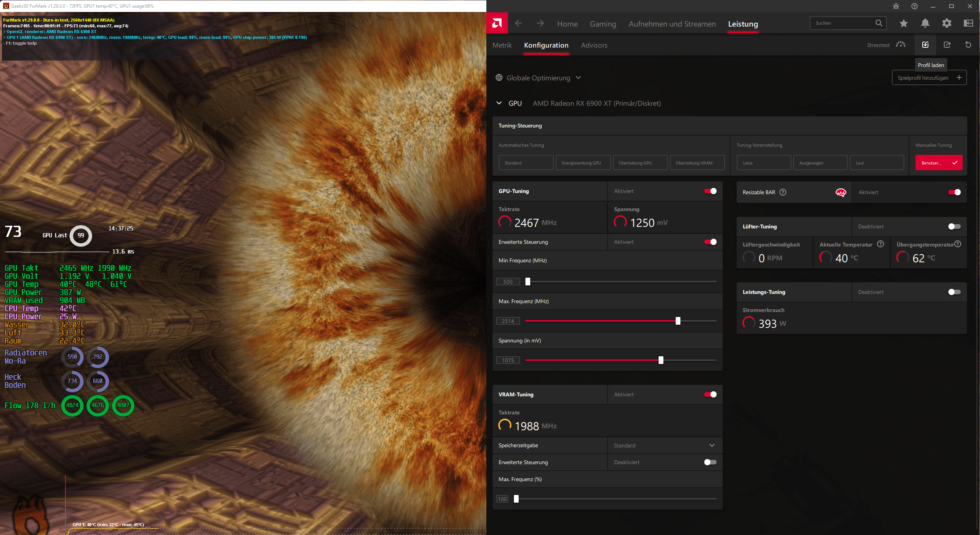
Task: Click the globe icon beside Globale Optimierung
Action: coord(499,77)
